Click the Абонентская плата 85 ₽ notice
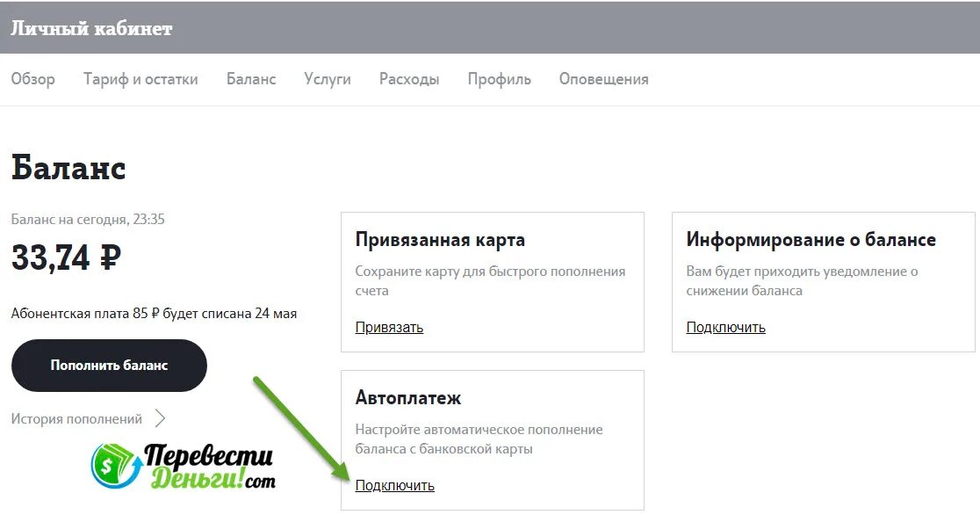This screenshot has width=980, height=522. point(155,314)
